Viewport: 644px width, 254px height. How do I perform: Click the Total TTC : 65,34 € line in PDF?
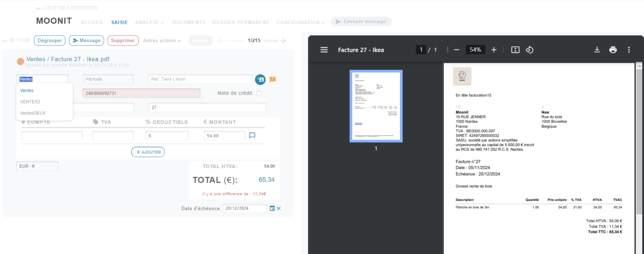(605, 232)
